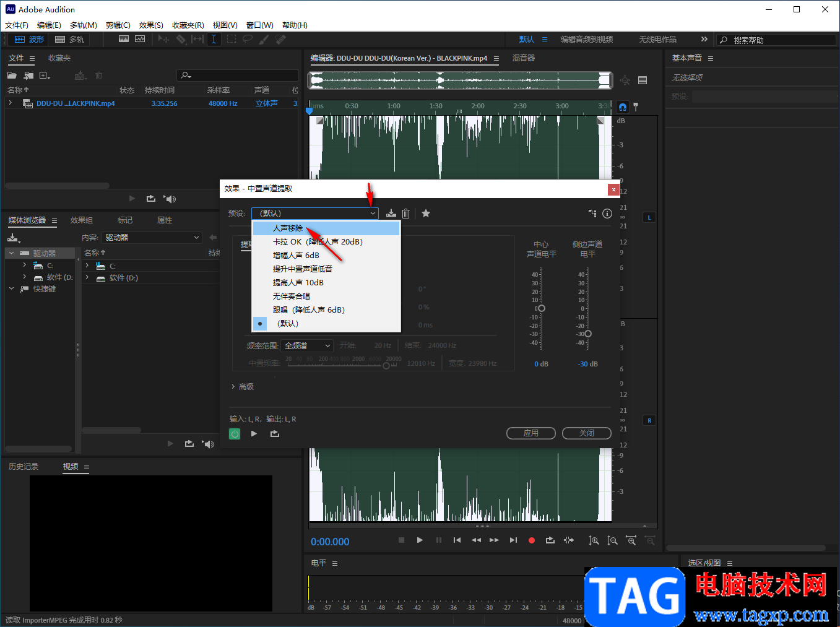840x627 pixels.
Task: Switch to the 收藏夹 tab
Action: 59,58
